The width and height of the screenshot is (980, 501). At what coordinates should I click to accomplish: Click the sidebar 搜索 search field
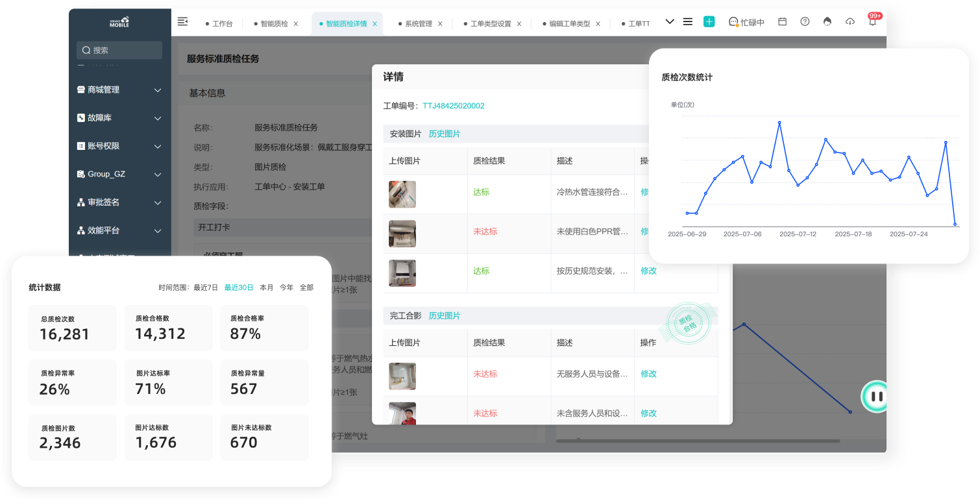(x=119, y=50)
